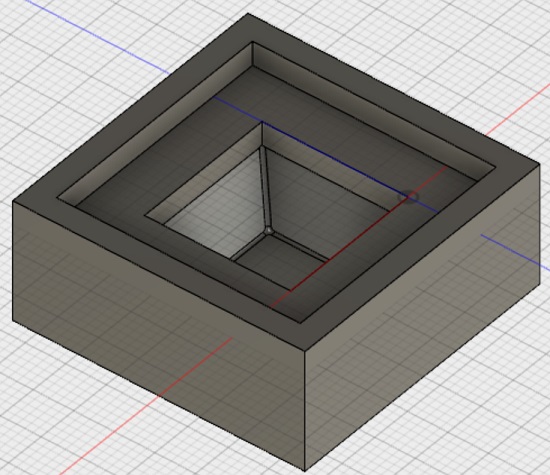This screenshot has height=475, width=550.
Task: Select the right outer side wall of the box
Action: point(423,317)
